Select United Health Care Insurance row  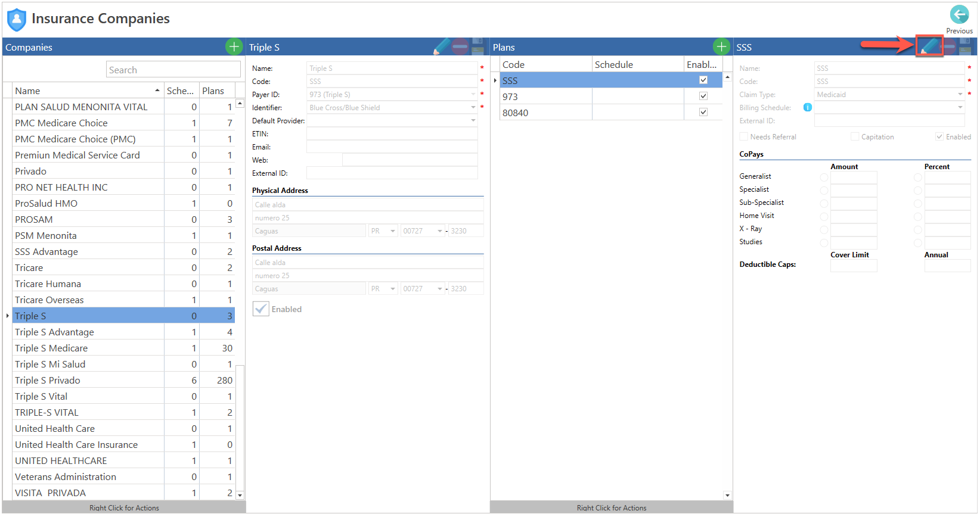coord(123,444)
